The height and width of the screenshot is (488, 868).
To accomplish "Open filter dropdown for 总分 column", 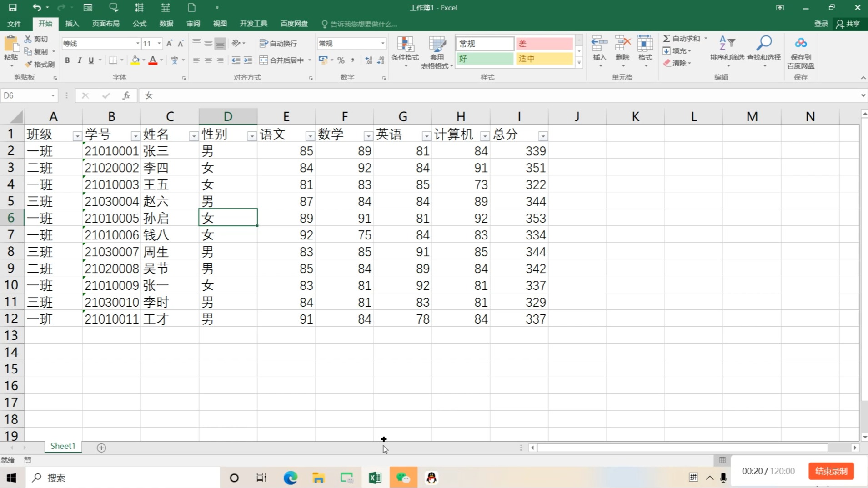I will pos(543,136).
